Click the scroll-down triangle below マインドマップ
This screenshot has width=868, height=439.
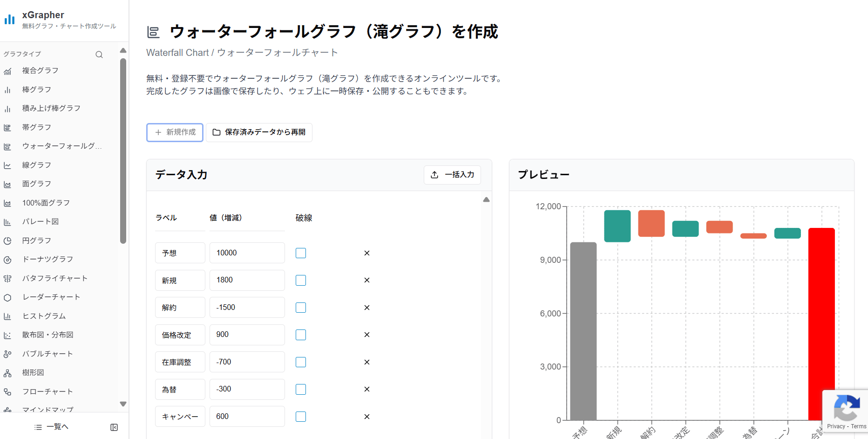click(123, 404)
